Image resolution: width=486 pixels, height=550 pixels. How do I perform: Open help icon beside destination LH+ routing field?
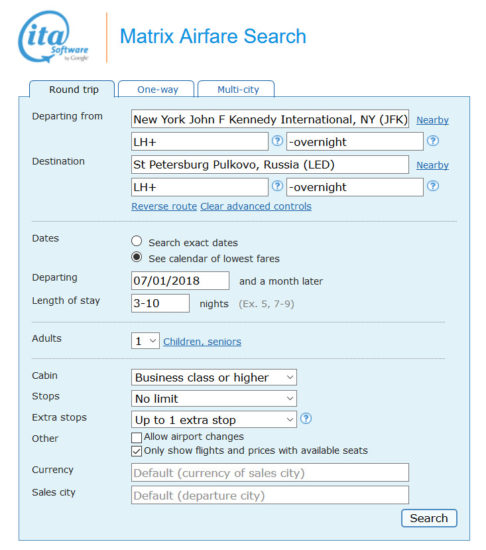pos(277,186)
